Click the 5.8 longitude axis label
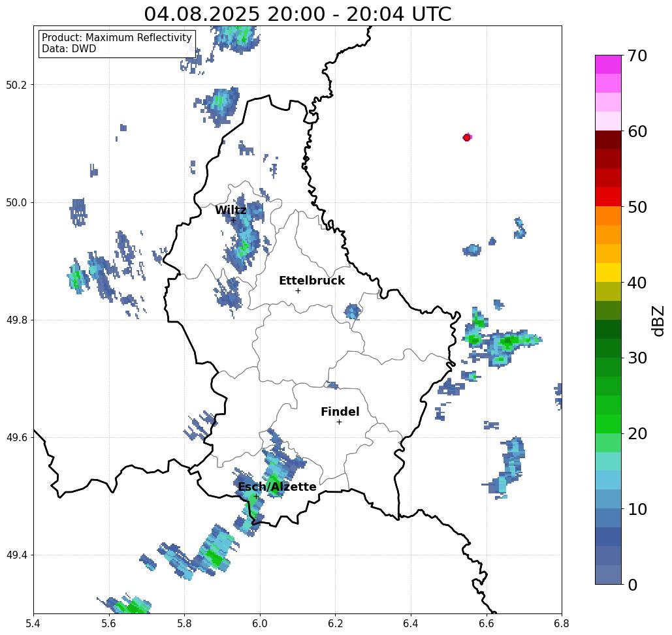This screenshot has width=672, height=635. pos(184,623)
